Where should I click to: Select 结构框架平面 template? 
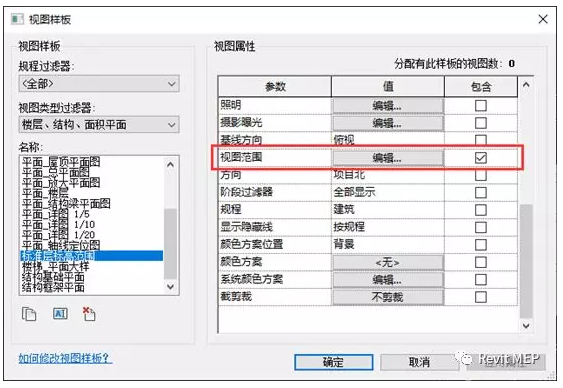click(x=53, y=287)
